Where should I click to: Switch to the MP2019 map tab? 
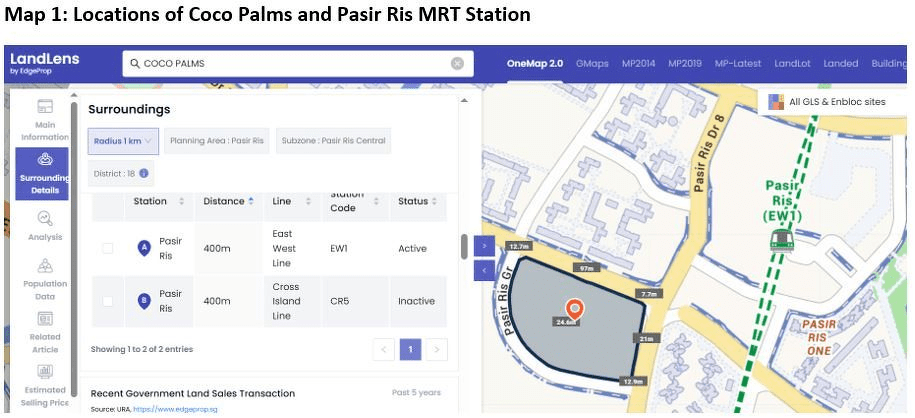[684, 64]
